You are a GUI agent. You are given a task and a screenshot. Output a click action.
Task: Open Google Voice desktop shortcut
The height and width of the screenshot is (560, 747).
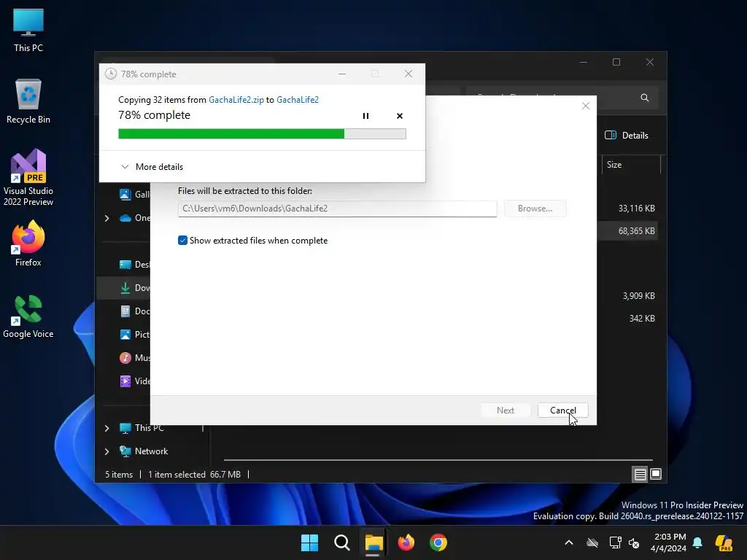point(28,316)
